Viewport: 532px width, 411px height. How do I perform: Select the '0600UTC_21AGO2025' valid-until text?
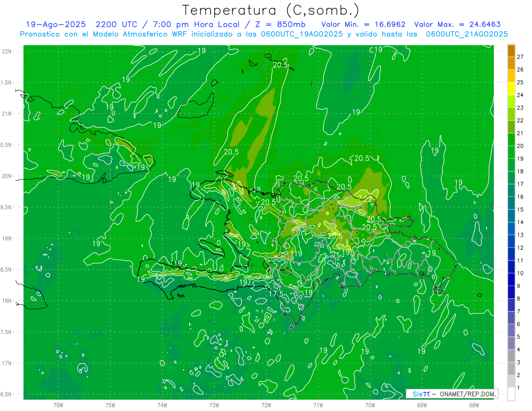467,34
